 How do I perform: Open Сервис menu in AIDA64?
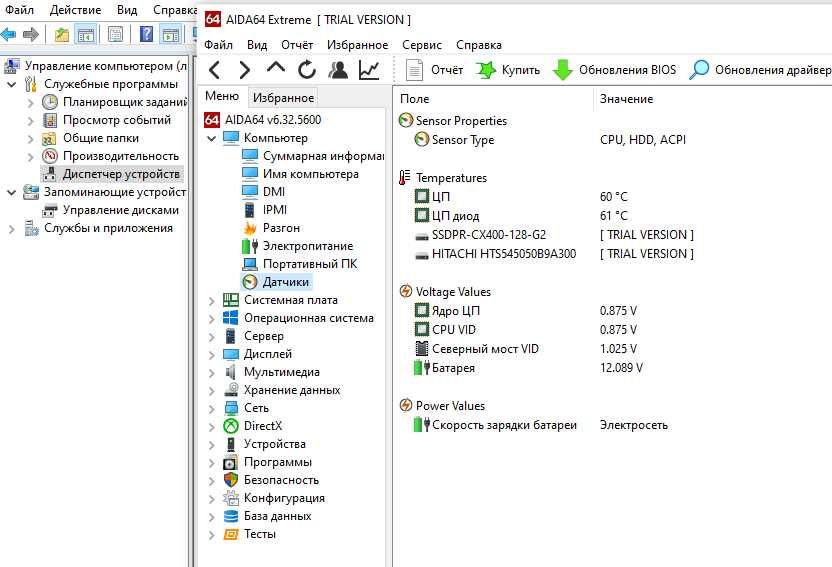[x=422, y=45]
